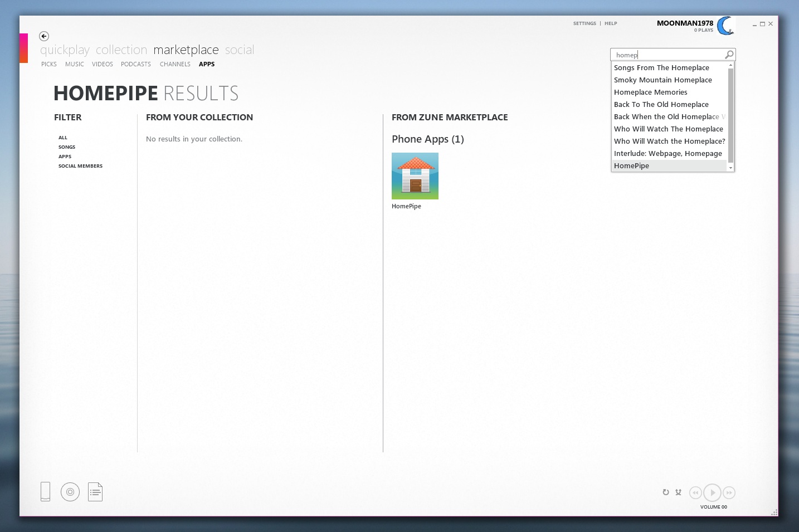This screenshot has width=799, height=532.
Task: Open the VIDEOS subtab
Action: [103, 64]
